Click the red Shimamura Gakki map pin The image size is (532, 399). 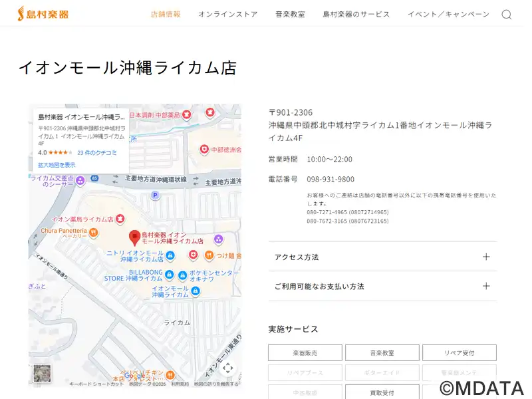[x=134, y=237]
